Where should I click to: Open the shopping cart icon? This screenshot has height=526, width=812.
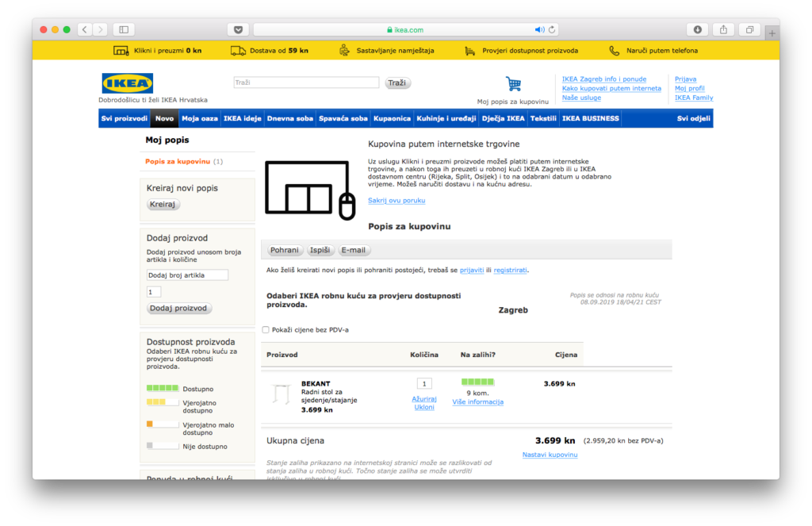(513, 84)
